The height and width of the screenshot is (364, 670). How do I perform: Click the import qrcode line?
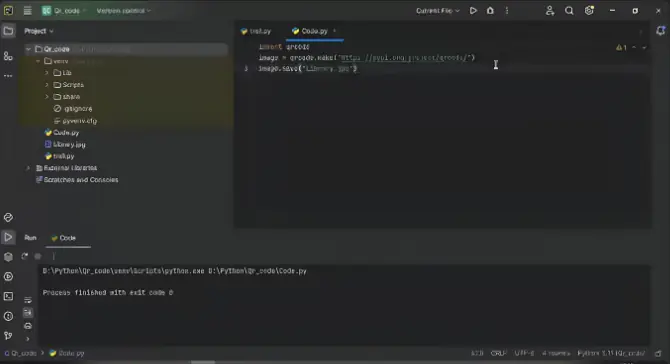click(284, 47)
